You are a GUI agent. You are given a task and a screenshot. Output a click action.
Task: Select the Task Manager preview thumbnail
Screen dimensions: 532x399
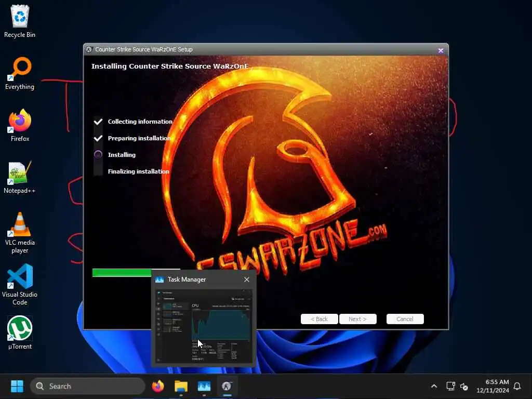[x=204, y=326]
